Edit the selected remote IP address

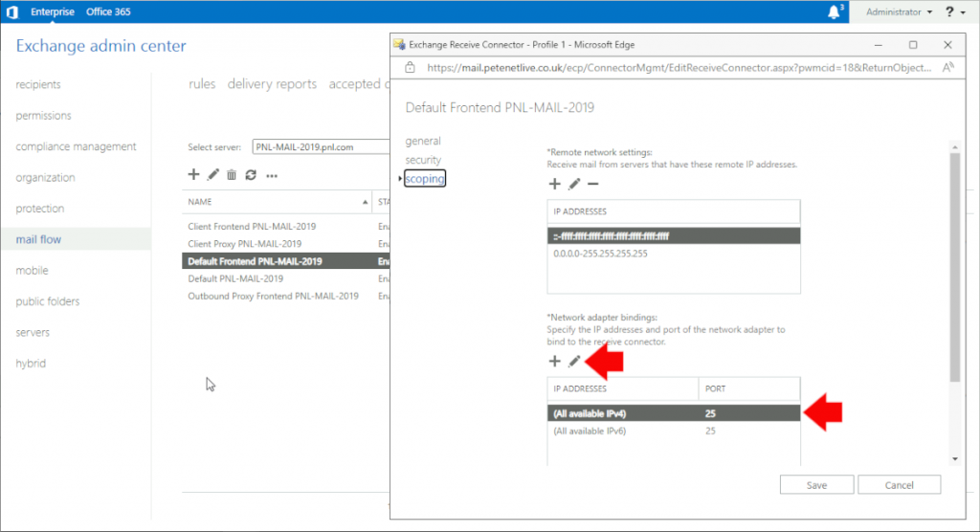tap(574, 184)
